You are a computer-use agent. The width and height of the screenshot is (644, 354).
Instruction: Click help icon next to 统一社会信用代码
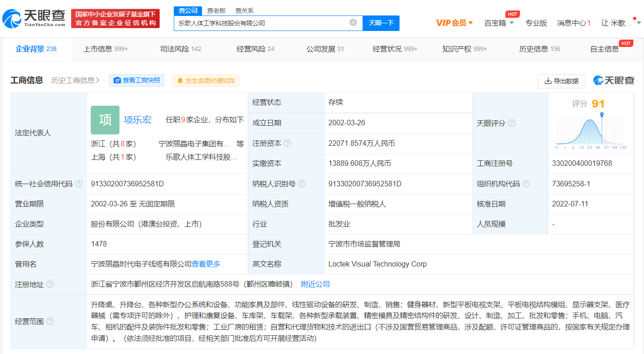click(79, 184)
